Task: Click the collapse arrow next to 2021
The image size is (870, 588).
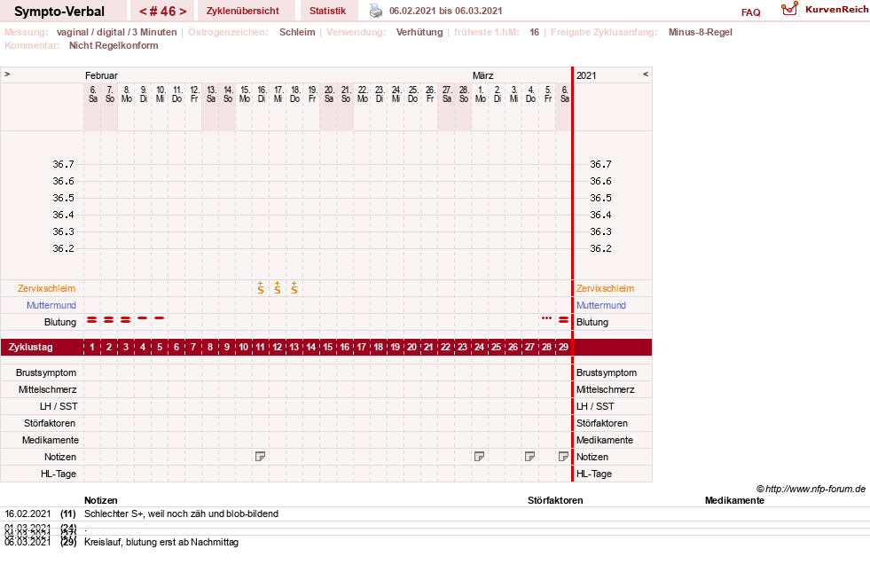Action: click(x=646, y=74)
